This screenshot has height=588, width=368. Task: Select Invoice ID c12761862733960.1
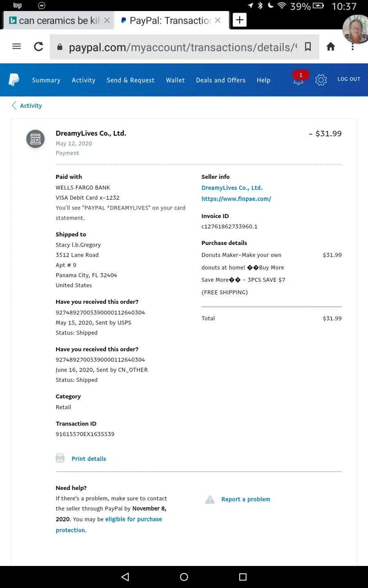[x=229, y=227]
